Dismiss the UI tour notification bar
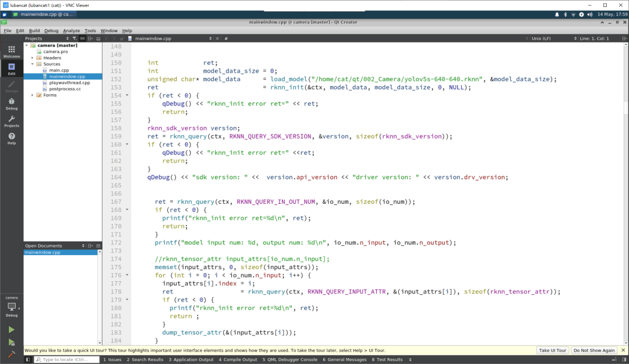629x364 pixels. pos(623,351)
